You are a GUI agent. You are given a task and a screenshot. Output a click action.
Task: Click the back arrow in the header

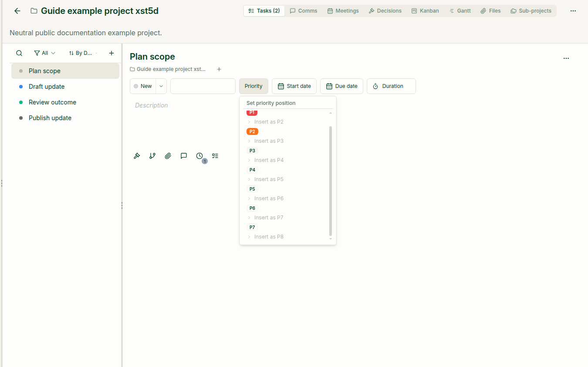tap(17, 11)
